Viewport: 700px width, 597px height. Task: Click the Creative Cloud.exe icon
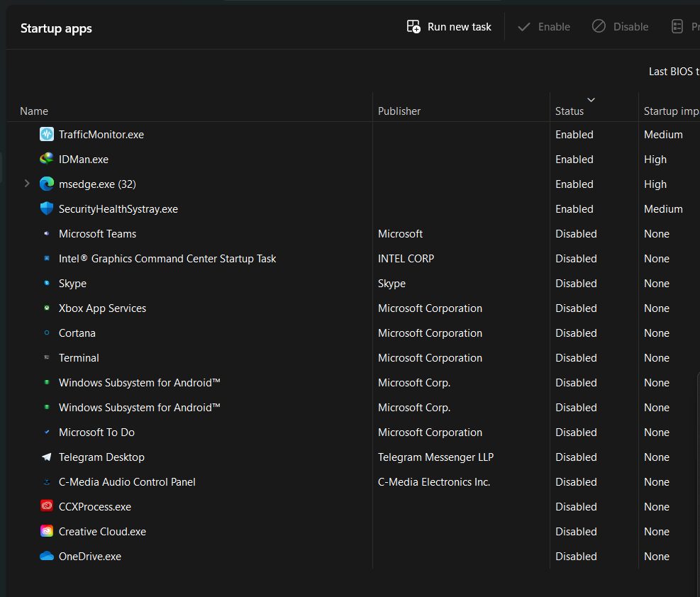pos(46,531)
